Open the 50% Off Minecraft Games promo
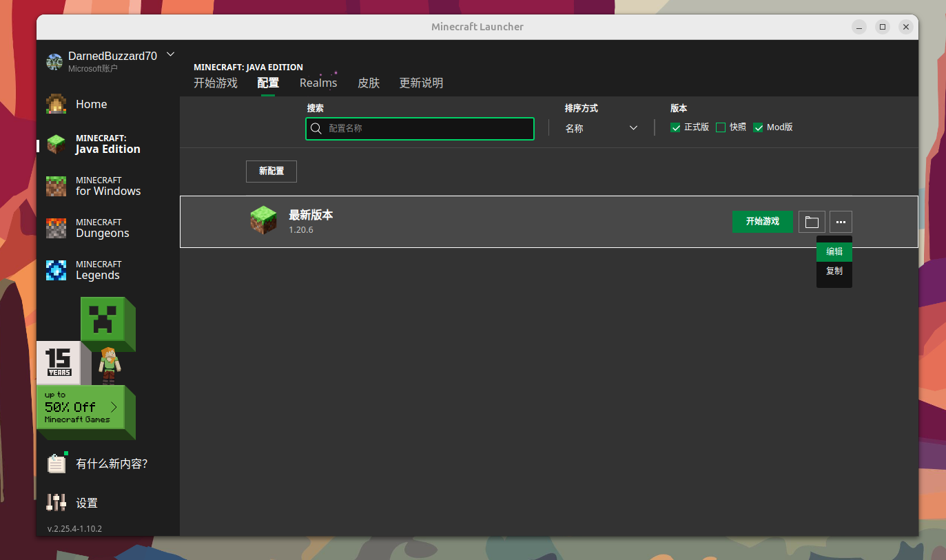Image resolution: width=946 pixels, height=560 pixels. click(x=86, y=412)
